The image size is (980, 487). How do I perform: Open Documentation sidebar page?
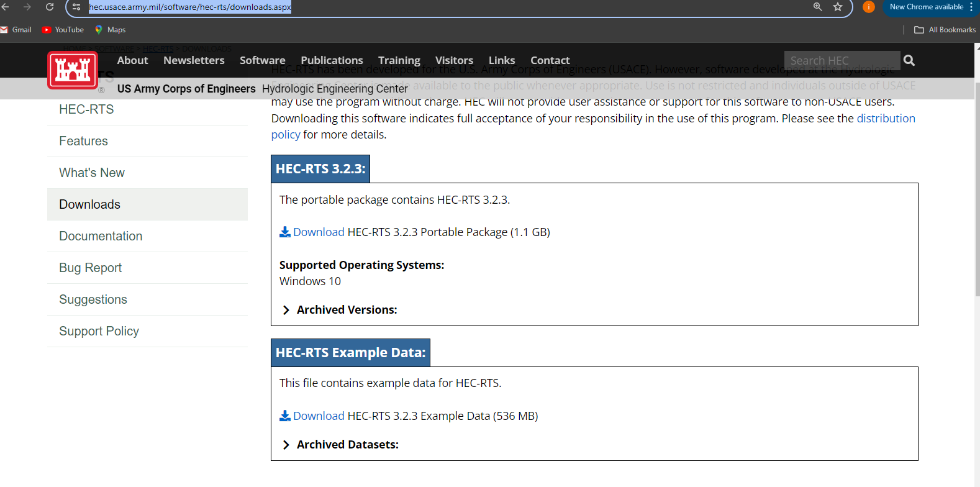[147, 236]
